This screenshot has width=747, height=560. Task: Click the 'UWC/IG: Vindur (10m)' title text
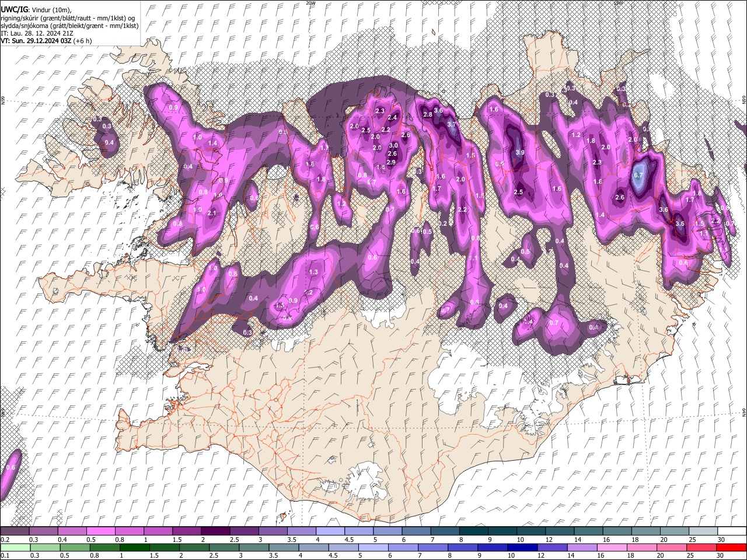(36, 9)
